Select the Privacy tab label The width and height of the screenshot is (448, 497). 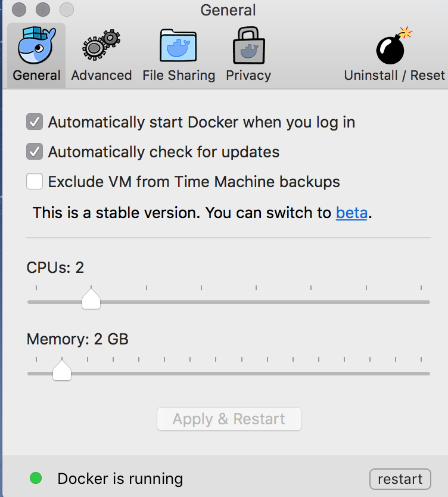[248, 76]
